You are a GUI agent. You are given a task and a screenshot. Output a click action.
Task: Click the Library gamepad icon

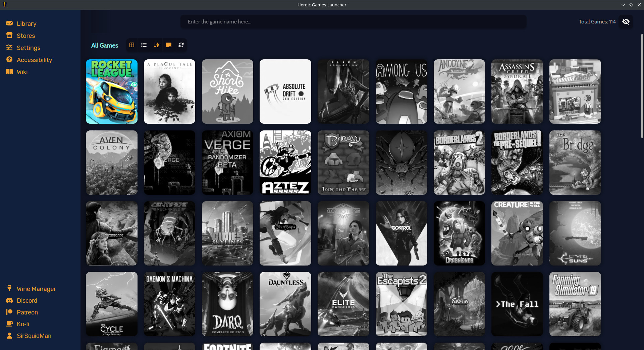9,23
